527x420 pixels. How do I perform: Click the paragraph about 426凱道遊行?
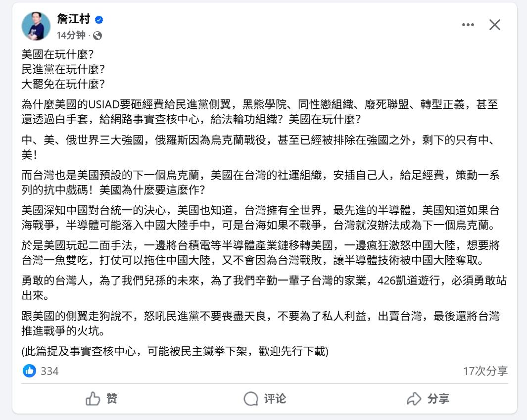pyautogui.click(x=264, y=288)
